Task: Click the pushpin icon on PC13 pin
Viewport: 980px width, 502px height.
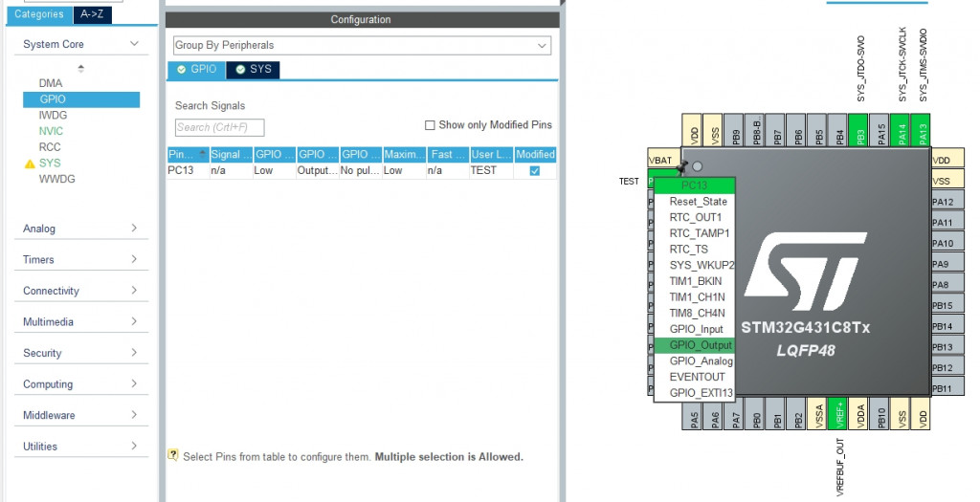Action: pyautogui.click(x=681, y=166)
